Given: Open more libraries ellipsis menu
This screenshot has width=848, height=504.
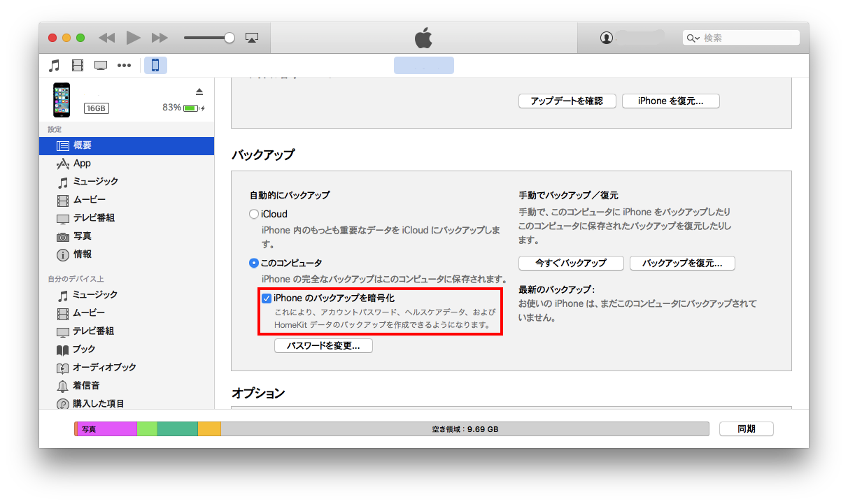Looking at the screenshot, I should (124, 66).
